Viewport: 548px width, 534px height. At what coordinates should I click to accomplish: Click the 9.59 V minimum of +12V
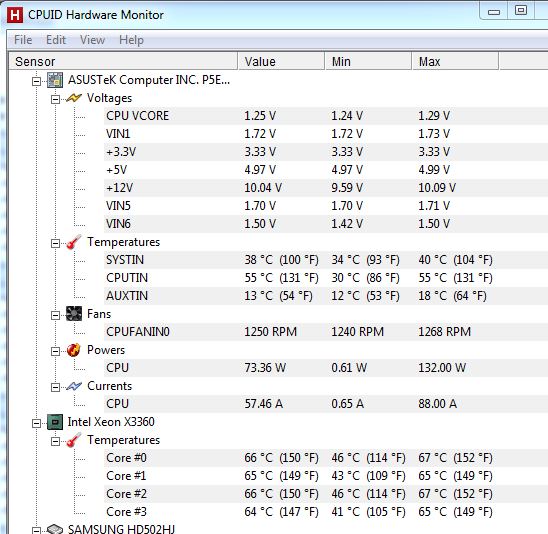pyautogui.click(x=347, y=188)
